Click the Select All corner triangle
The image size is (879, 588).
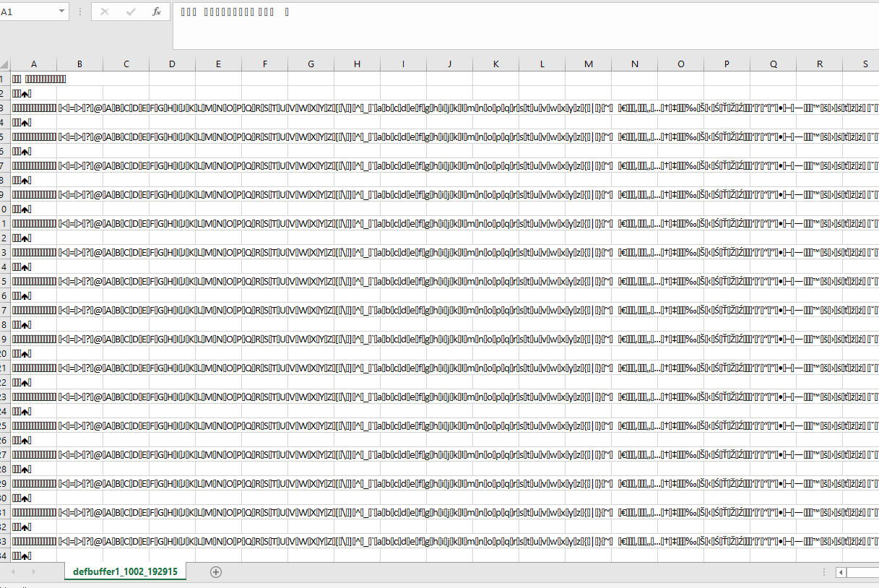[4, 64]
